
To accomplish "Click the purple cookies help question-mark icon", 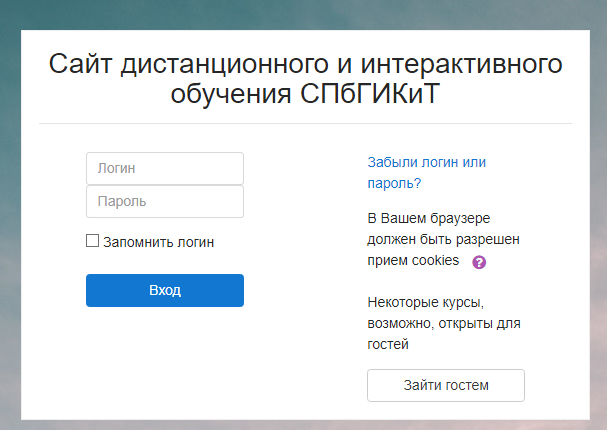I will click(x=479, y=262).
